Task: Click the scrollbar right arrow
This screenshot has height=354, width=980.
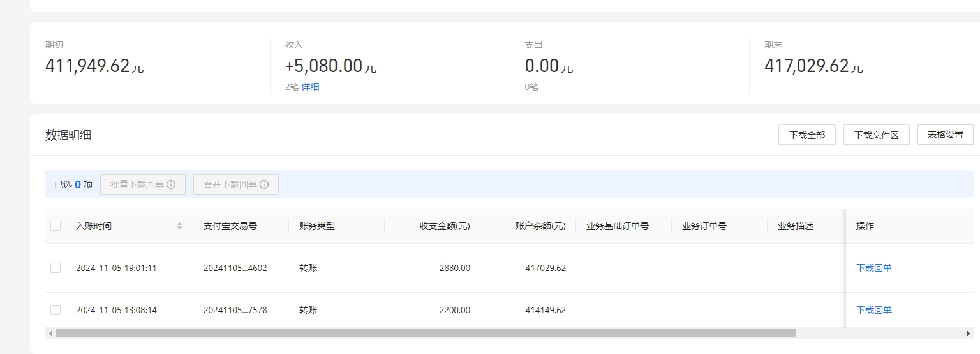Action: point(969,333)
